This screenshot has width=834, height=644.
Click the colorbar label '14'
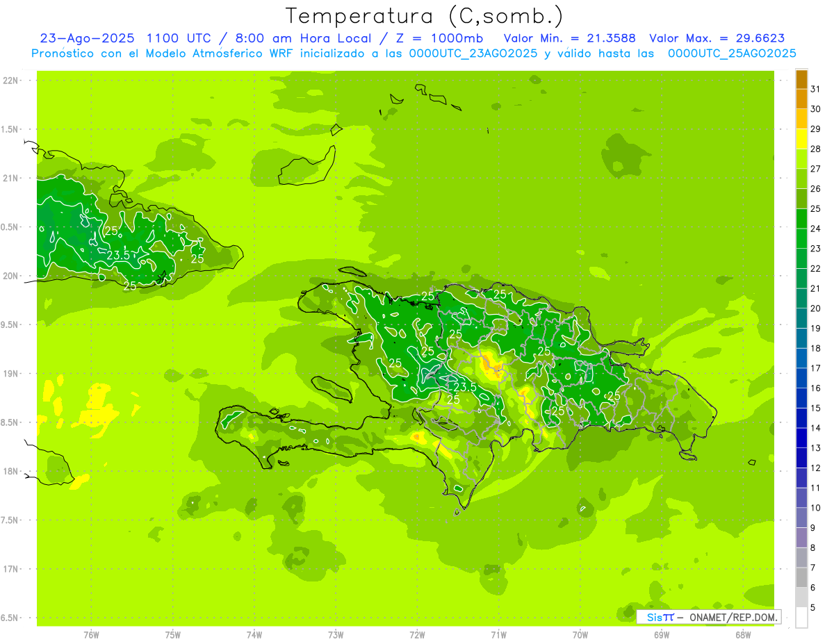coord(815,428)
